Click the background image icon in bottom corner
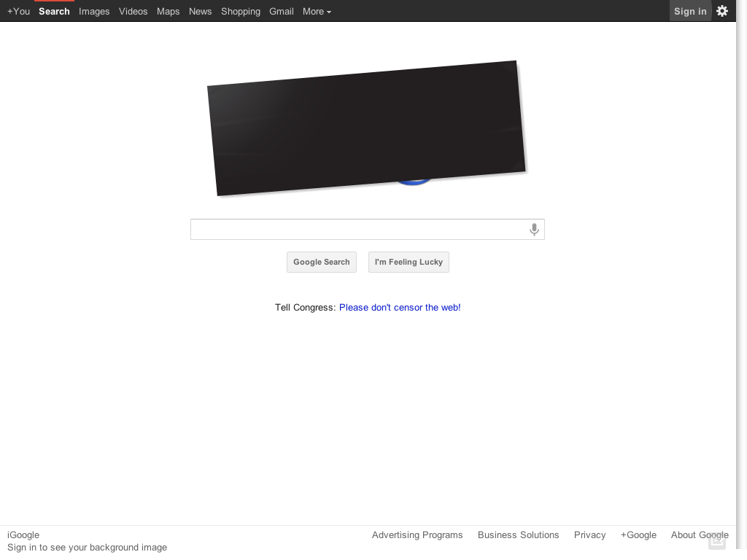Image resolution: width=747 pixels, height=560 pixels. click(x=717, y=540)
